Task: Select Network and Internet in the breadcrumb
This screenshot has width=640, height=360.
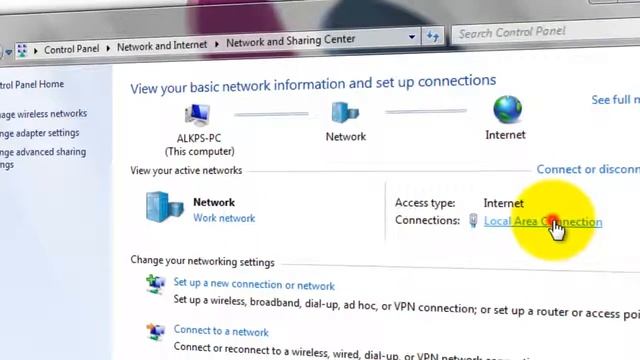Action: tap(162, 45)
